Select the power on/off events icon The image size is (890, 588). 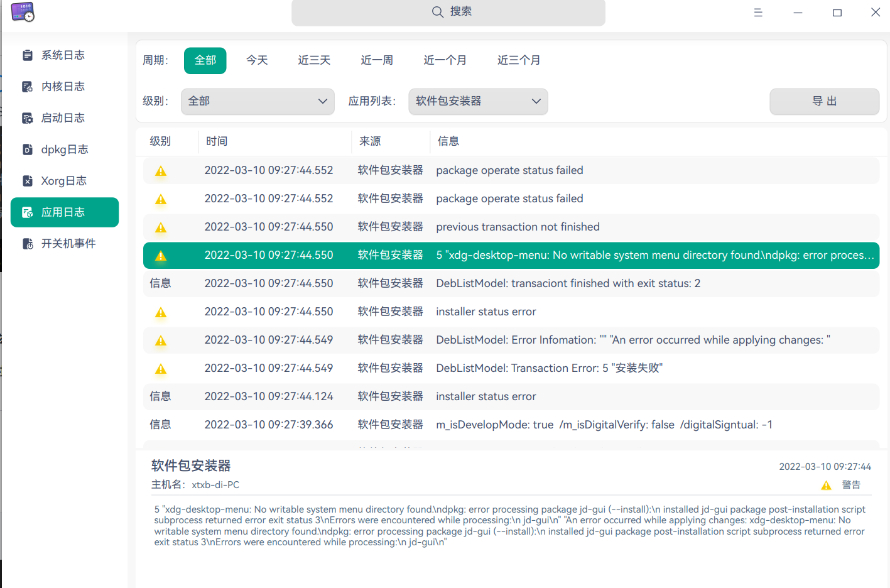click(x=28, y=244)
